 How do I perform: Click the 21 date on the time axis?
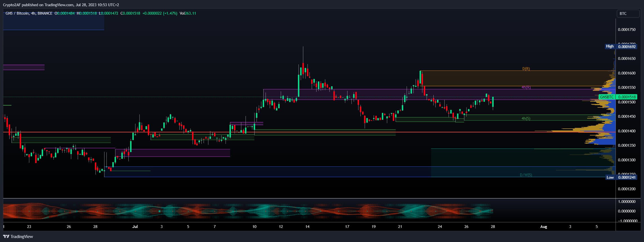click(x=400, y=227)
